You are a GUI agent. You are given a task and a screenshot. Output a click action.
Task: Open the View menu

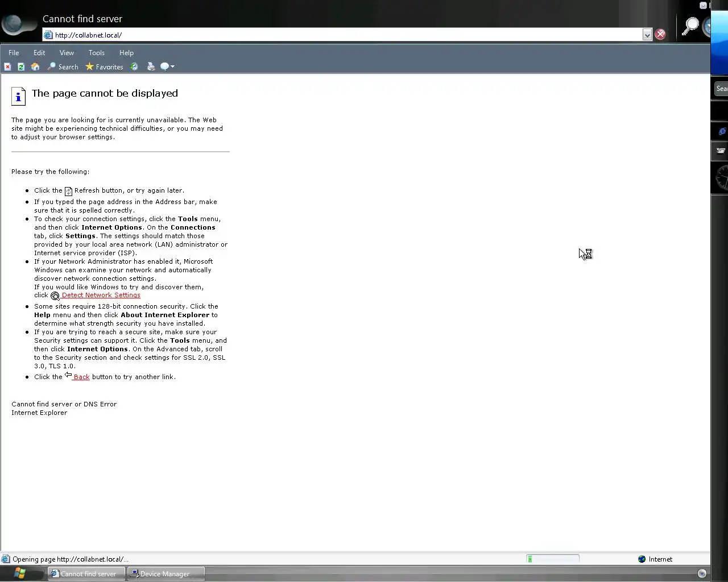[x=67, y=53]
